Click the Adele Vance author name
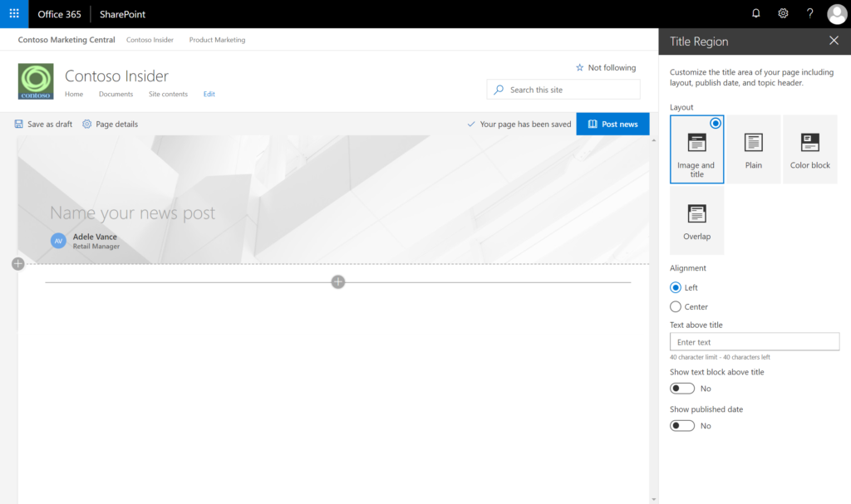This screenshot has width=851, height=504. (x=95, y=237)
